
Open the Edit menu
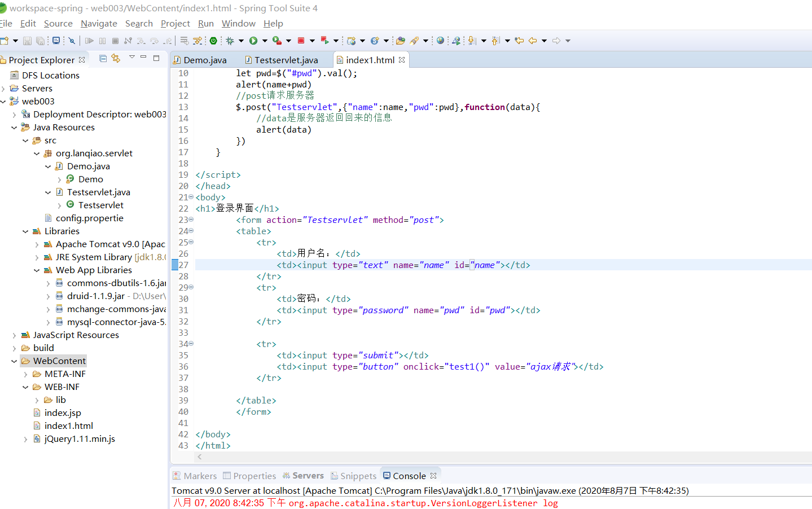[28, 24]
